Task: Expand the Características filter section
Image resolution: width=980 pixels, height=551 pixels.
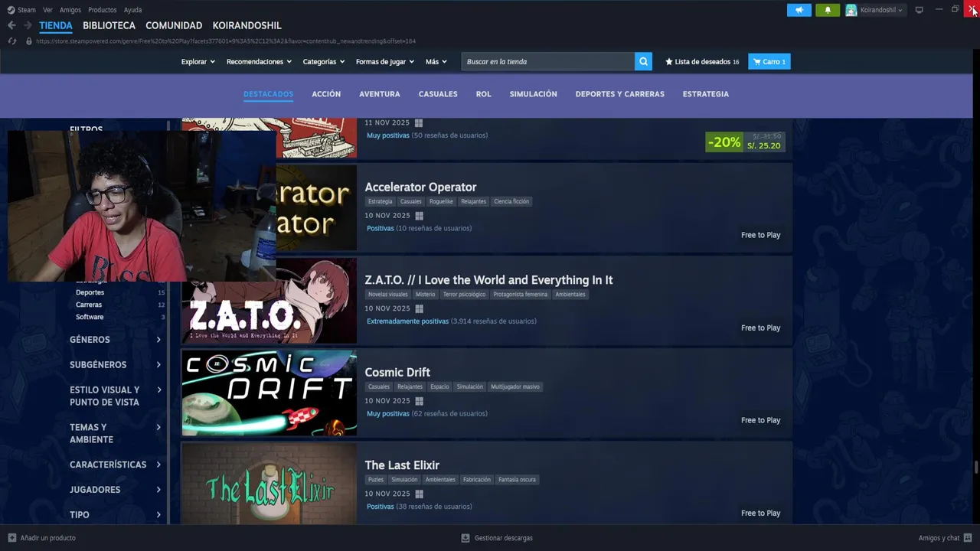Action: pyautogui.click(x=116, y=465)
